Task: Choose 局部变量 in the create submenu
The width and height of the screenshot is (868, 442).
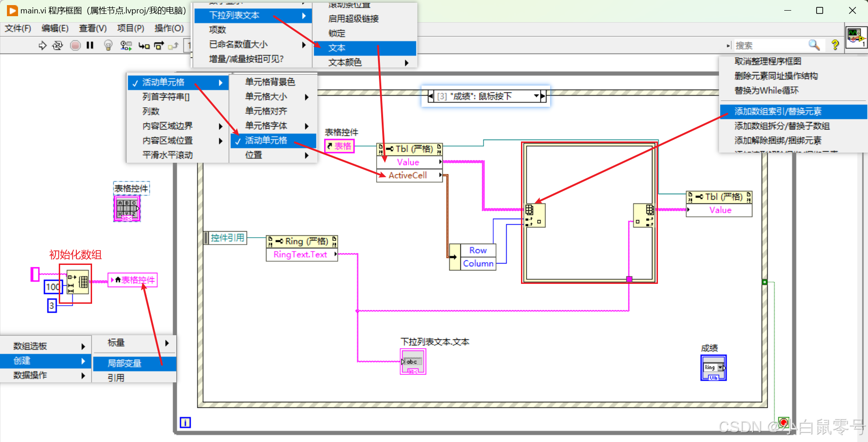Action: click(135, 363)
